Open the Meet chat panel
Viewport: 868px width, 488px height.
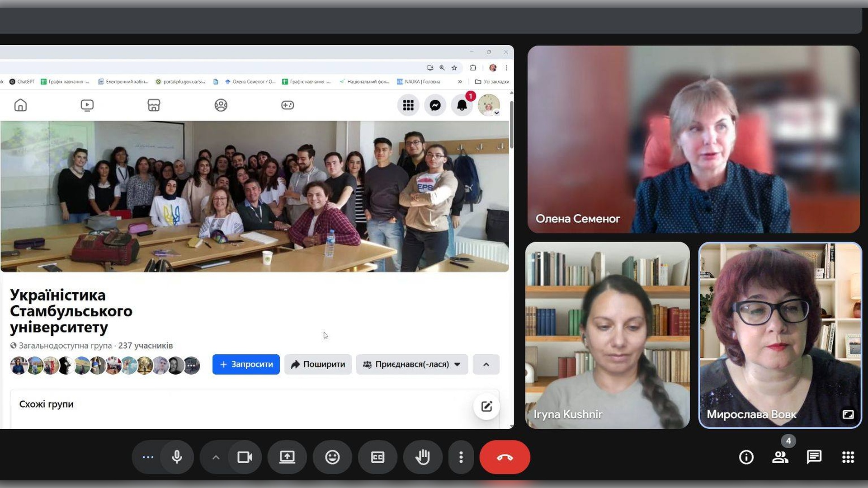(x=814, y=457)
